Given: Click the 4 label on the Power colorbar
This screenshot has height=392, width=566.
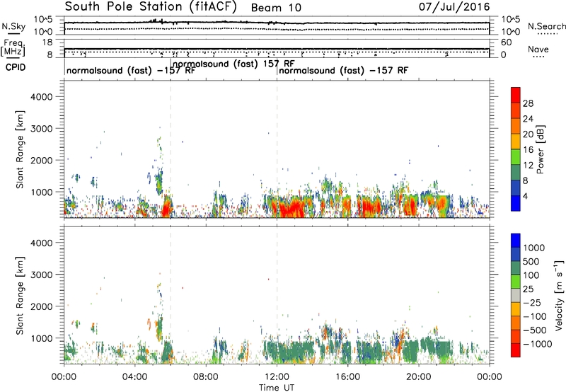Looking at the screenshot, I should tap(526, 197).
